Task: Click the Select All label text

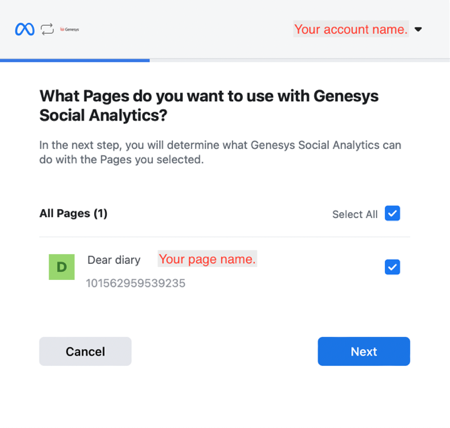Action: pos(355,214)
